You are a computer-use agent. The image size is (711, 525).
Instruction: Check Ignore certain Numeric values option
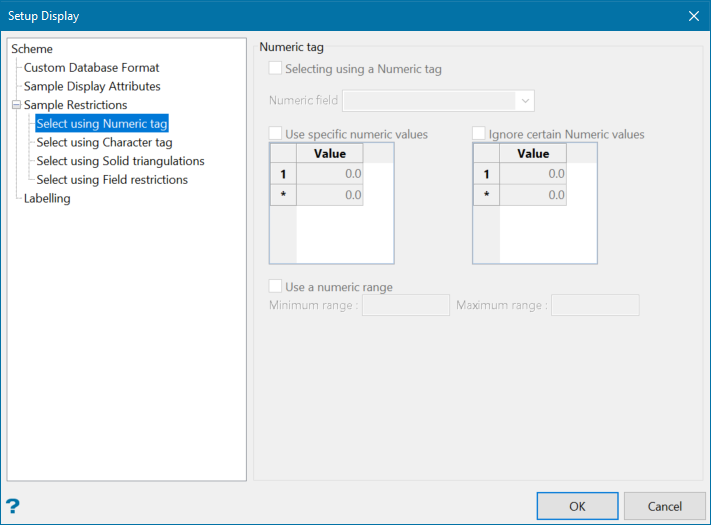click(x=479, y=134)
